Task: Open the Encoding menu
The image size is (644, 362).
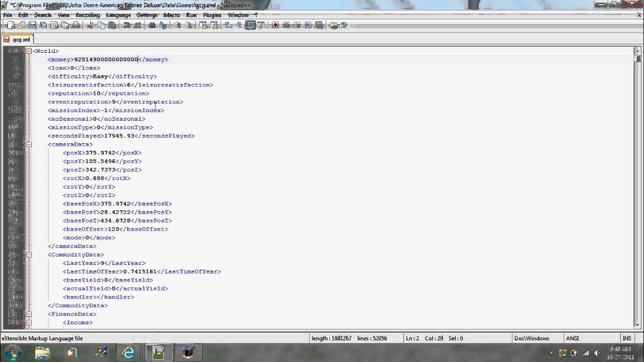Action: [x=88, y=15]
